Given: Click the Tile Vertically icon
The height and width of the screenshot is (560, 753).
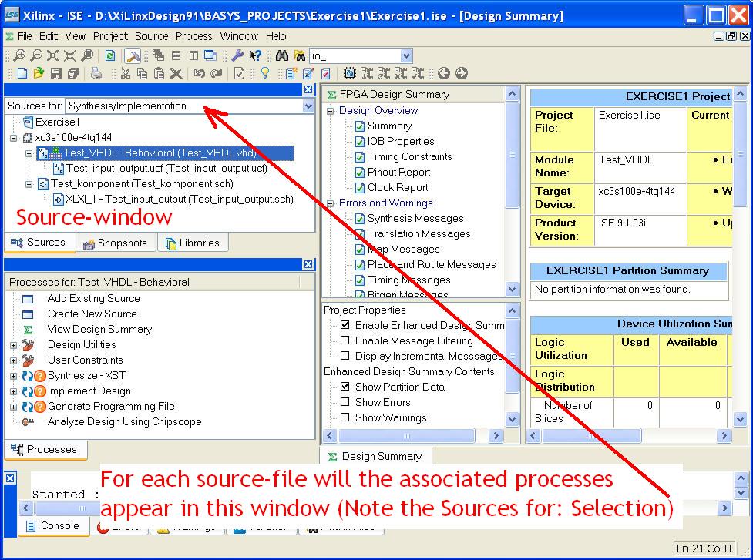Looking at the screenshot, I should point(193,55).
